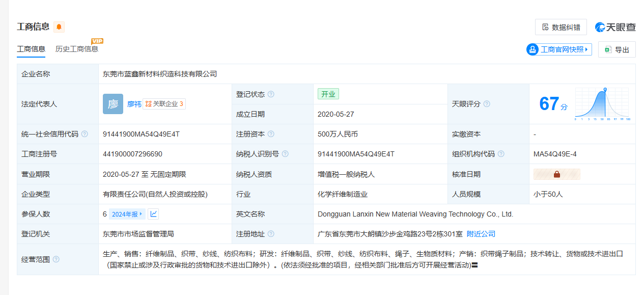Image resolution: width=644 pixels, height=295 pixels.
Task: Click the 天眼查 logo
Action: pos(615,27)
